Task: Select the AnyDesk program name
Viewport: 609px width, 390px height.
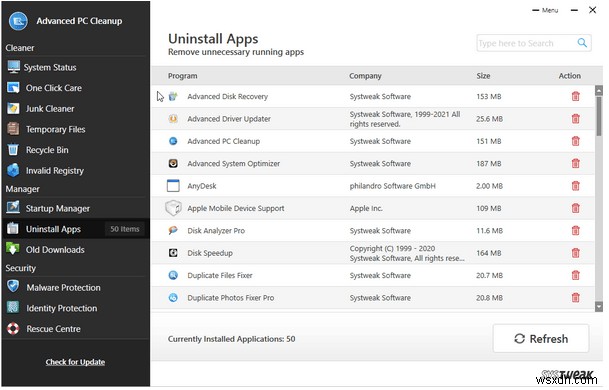Action: pyautogui.click(x=202, y=186)
